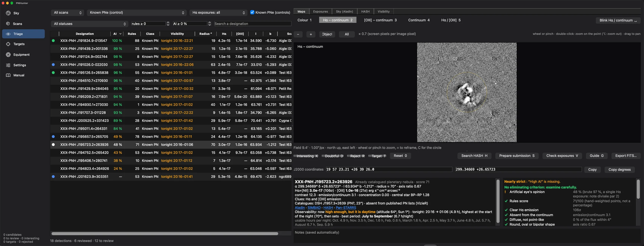This screenshot has height=246, width=644.
Task: Open Scans via its sidebar icon
Action: 8,24
